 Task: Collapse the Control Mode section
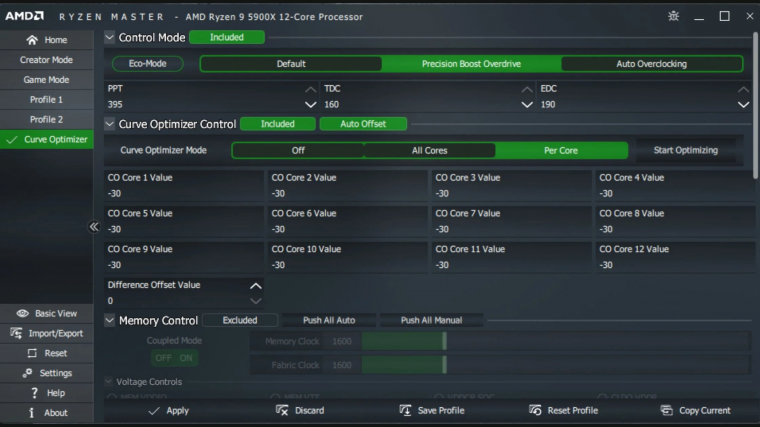point(110,37)
